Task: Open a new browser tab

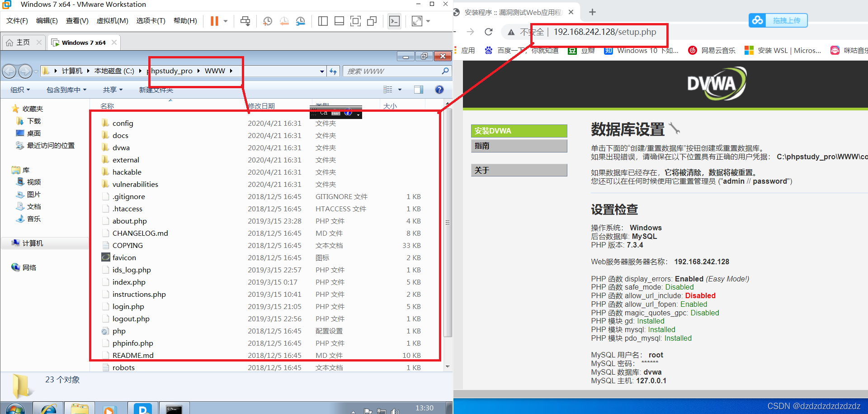Action: [x=593, y=12]
